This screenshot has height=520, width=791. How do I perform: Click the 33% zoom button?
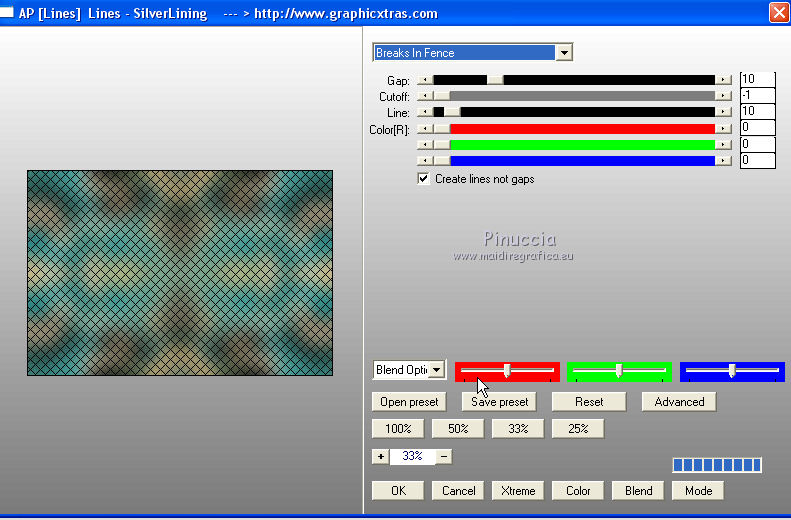(x=518, y=429)
